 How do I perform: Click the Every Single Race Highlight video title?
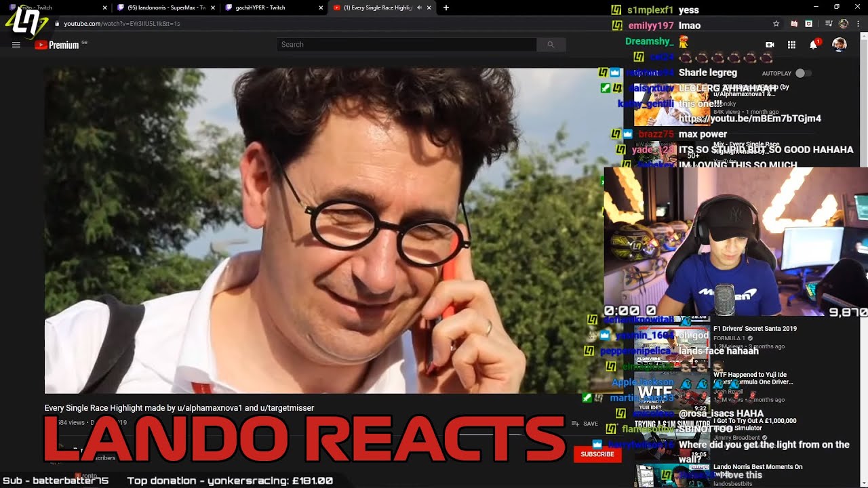coord(179,408)
